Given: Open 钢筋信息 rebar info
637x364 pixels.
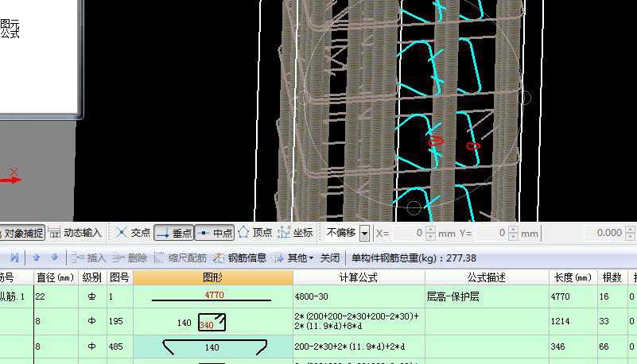Looking at the screenshot, I should point(239,258).
